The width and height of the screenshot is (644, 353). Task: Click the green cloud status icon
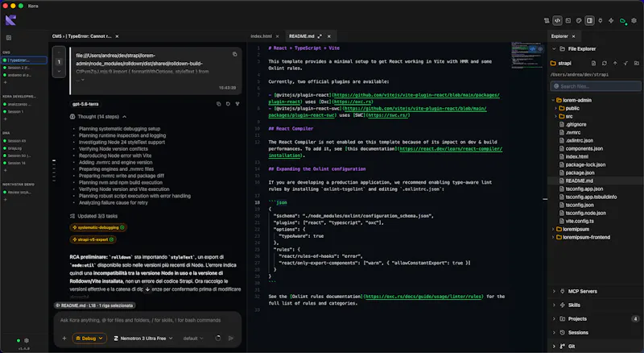tap(623, 21)
